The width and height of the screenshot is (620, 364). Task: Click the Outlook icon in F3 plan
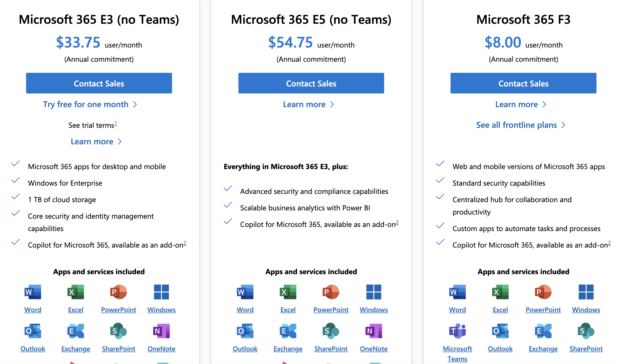pyautogui.click(x=500, y=331)
